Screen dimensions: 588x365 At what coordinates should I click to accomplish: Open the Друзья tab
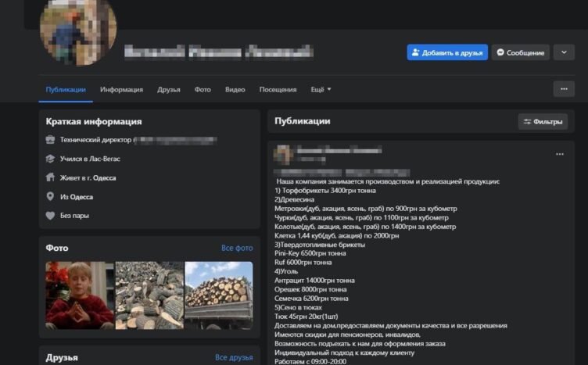168,89
